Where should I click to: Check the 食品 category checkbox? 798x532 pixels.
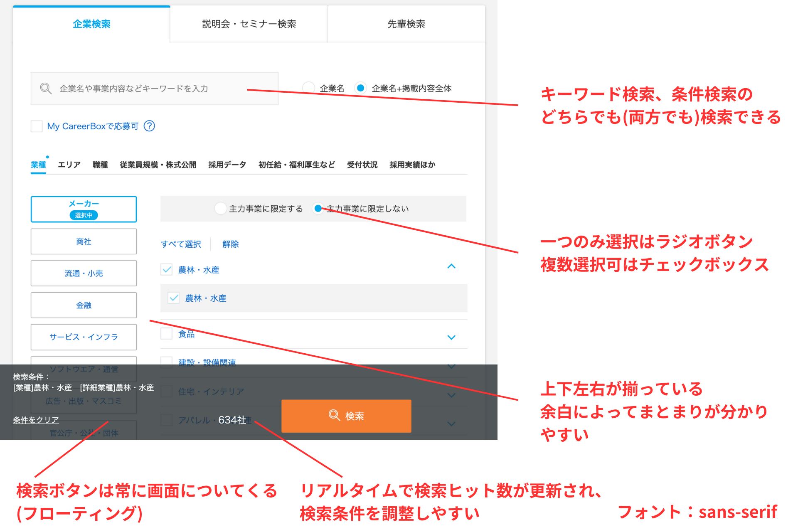click(167, 334)
